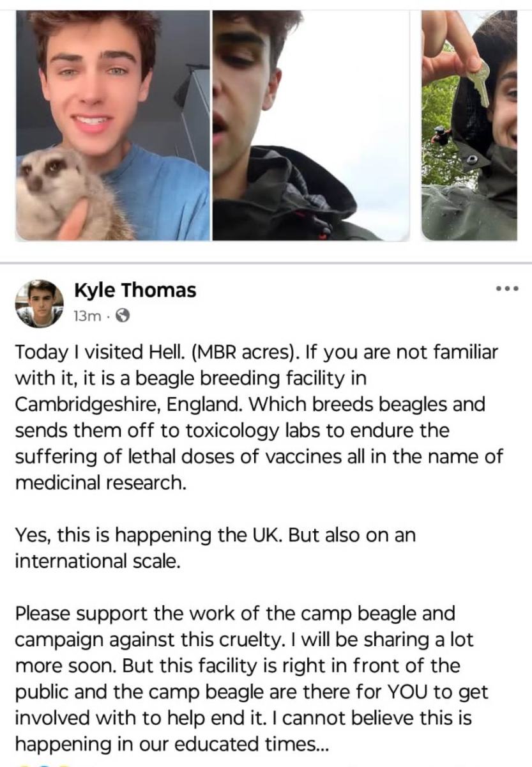532x767 pixels.
Task: Select the "Cambridgeshire, England" text
Action: coord(125,405)
